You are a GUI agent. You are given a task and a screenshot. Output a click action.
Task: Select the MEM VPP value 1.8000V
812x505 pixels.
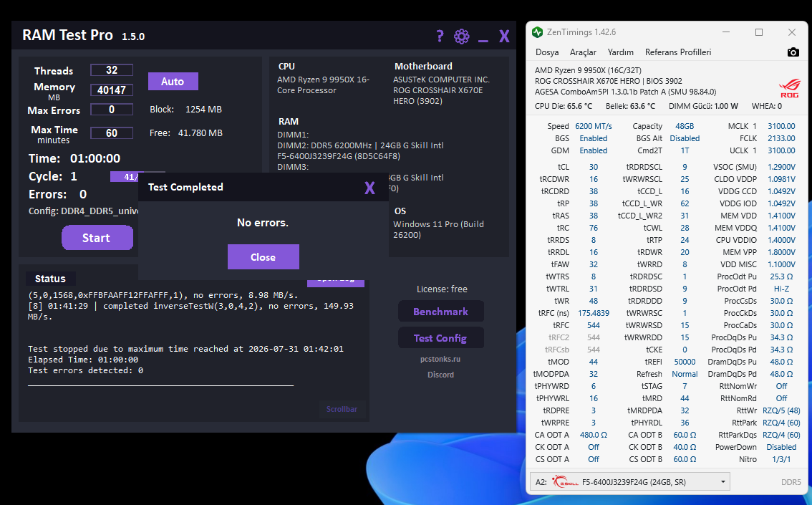click(781, 252)
